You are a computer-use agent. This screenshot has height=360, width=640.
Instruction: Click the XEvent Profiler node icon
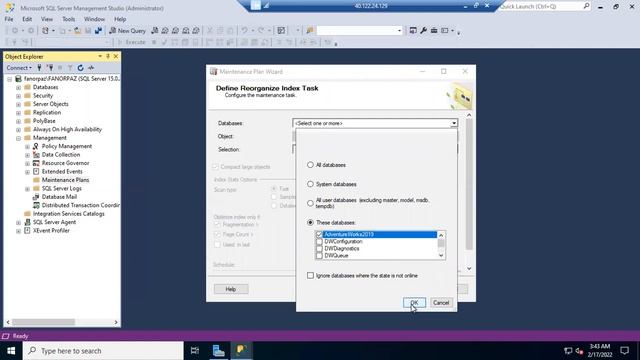click(x=27, y=231)
